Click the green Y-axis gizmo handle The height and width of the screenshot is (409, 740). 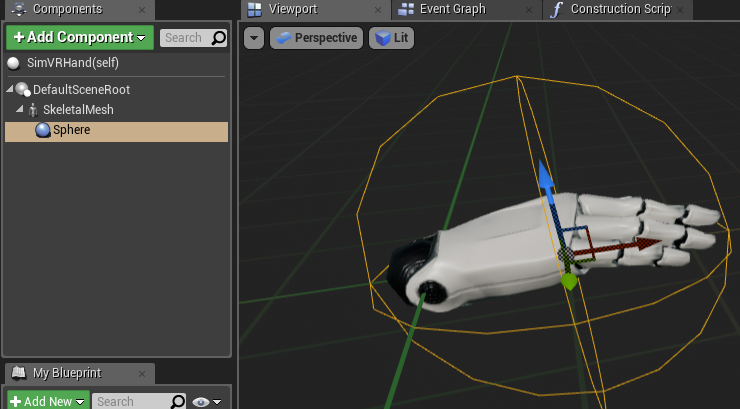pyautogui.click(x=569, y=282)
